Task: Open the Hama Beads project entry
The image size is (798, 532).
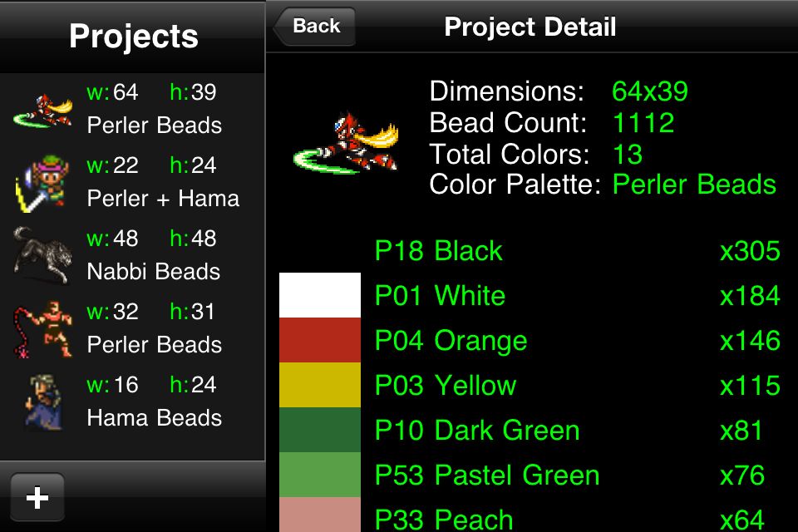Action: pyautogui.click(x=132, y=402)
